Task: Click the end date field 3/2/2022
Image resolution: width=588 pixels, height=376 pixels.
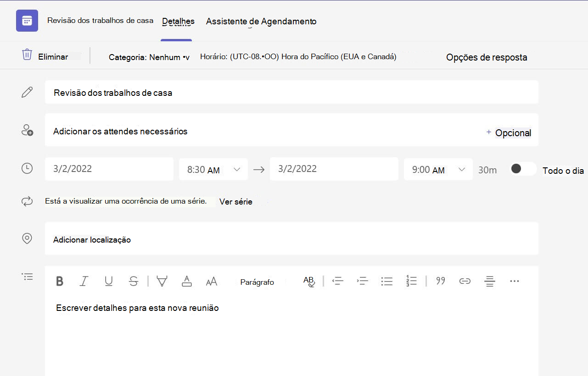Action: point(334,169)
